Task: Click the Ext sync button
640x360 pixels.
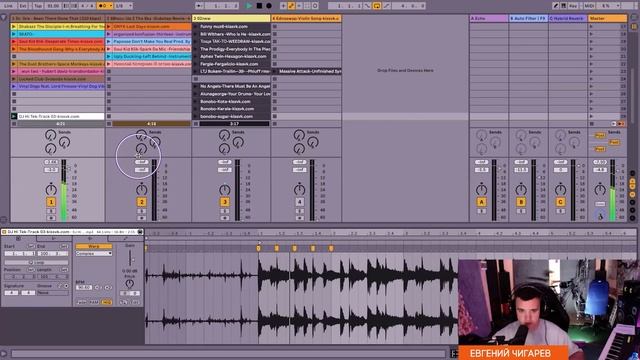Action: click(x=23, y=6)
